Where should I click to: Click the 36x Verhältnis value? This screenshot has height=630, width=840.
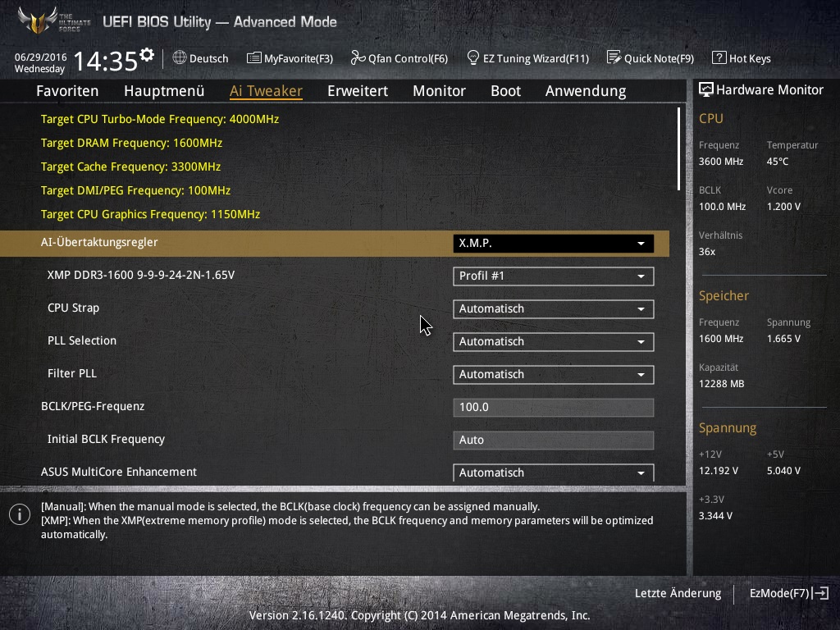click(706, 251)
